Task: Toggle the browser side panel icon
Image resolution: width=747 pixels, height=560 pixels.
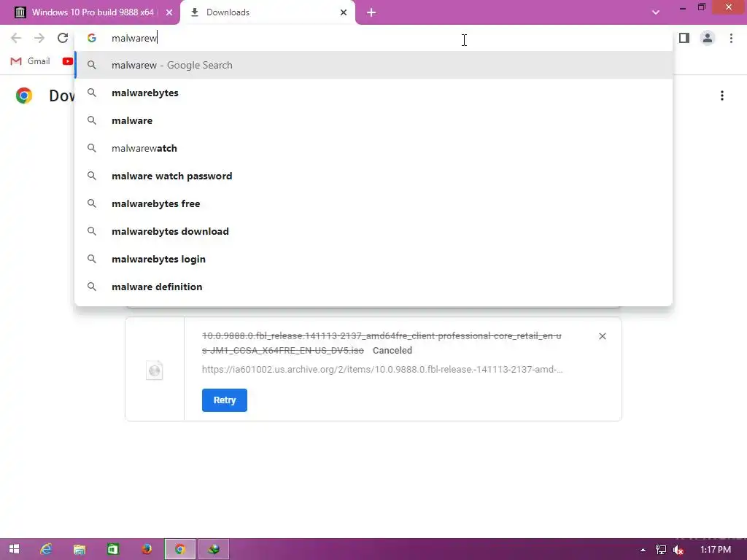Action: pos(684,38)
